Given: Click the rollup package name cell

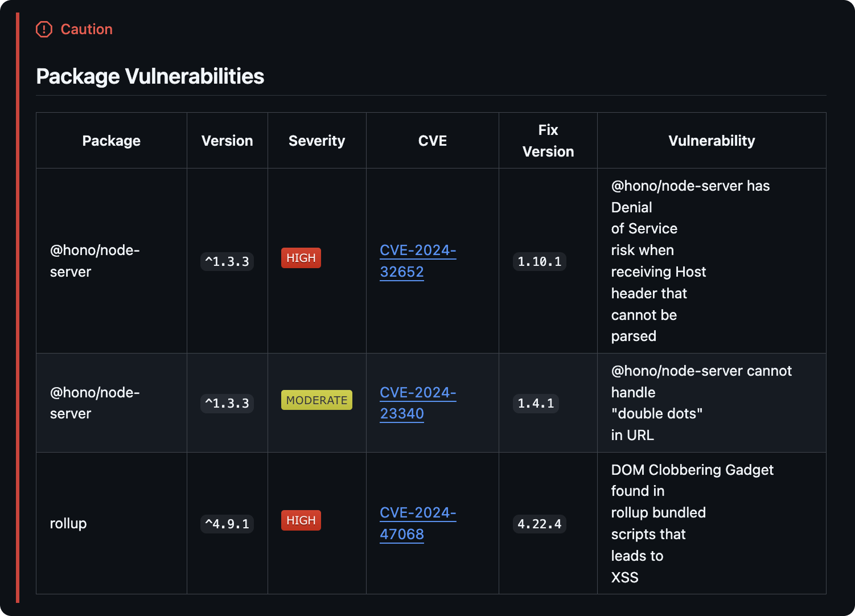Looking at the screenshot, I should (68, 523).
